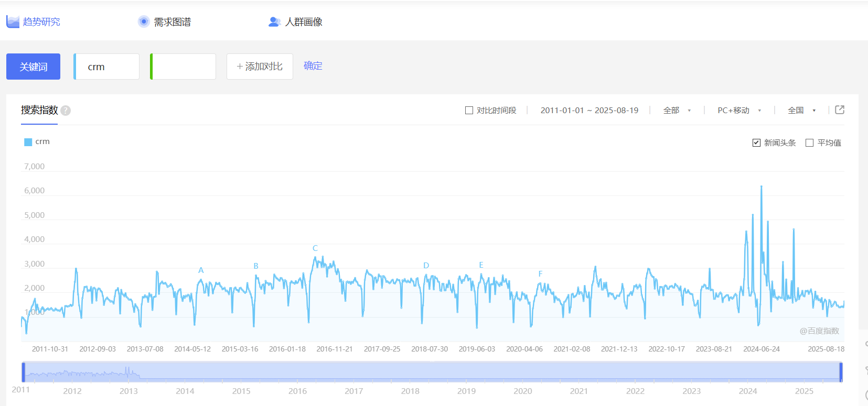This screenshot has height=406, width=868.
Task: Click the 趋势研究 chart icon
Action: pyautogui.click(x=13, y=21)
